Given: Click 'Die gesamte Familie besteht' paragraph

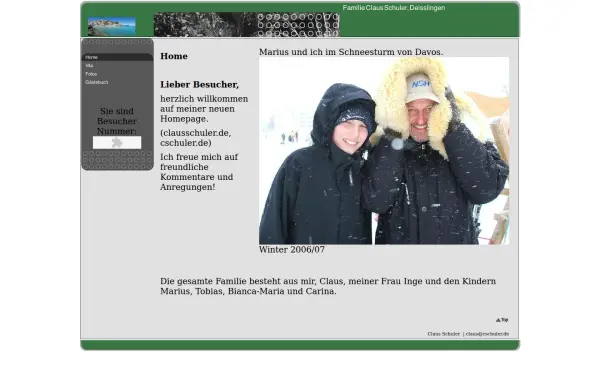Looking at the screenshot, I should [x=328, y=286].
